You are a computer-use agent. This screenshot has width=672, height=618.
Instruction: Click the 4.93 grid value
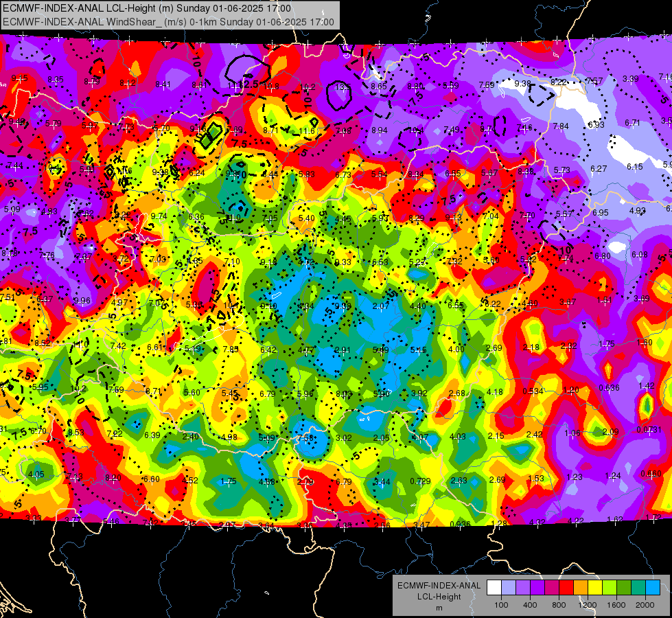coord(637,211)
